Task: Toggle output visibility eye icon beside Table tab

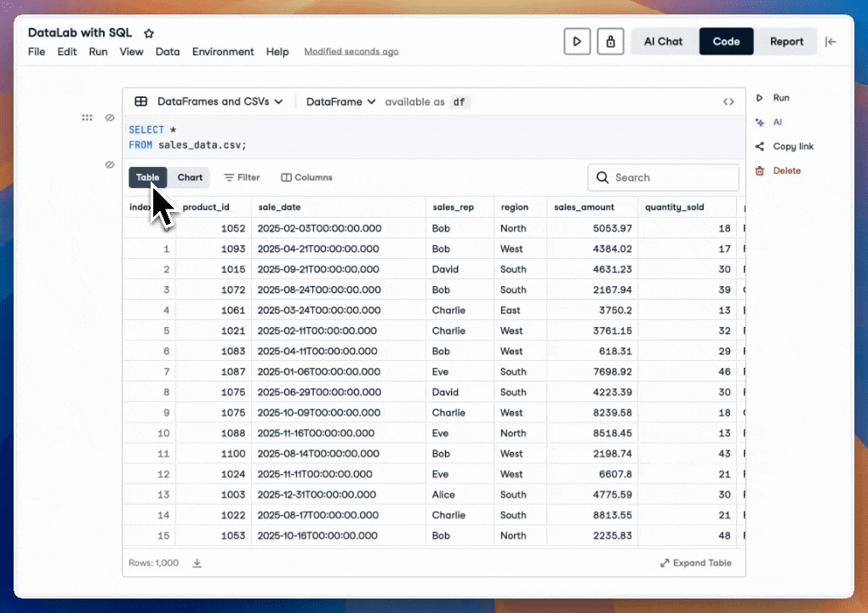Action: tap(110, 164)
